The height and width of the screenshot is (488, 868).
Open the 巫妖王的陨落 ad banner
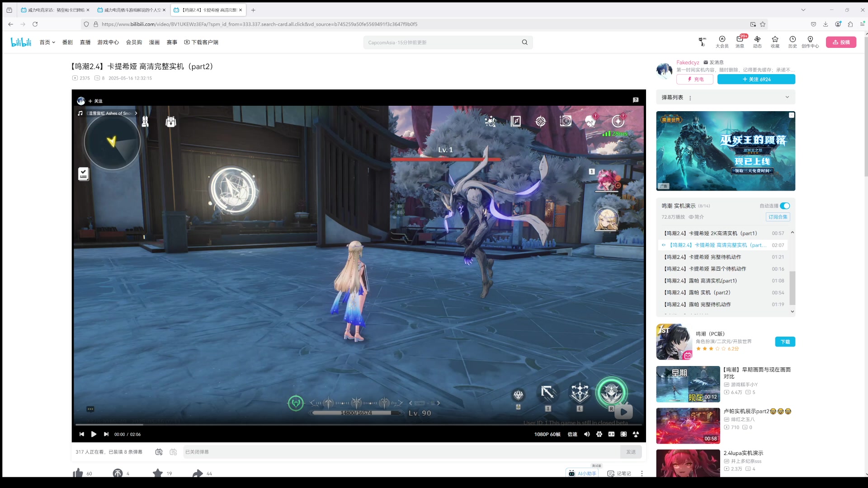[725, 151]
